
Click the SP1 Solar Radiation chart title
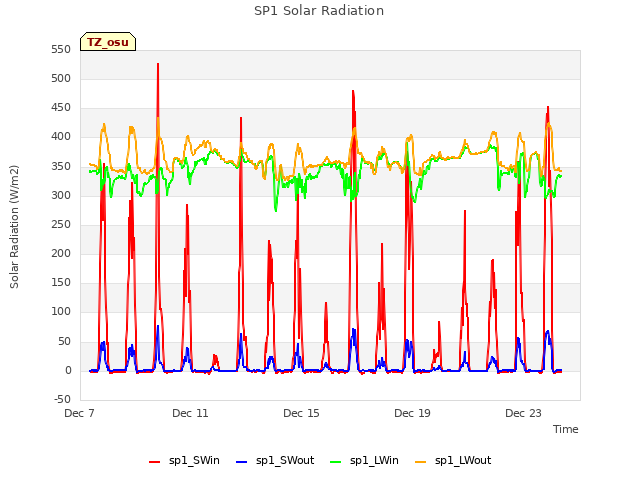click(x=319, y=11)
